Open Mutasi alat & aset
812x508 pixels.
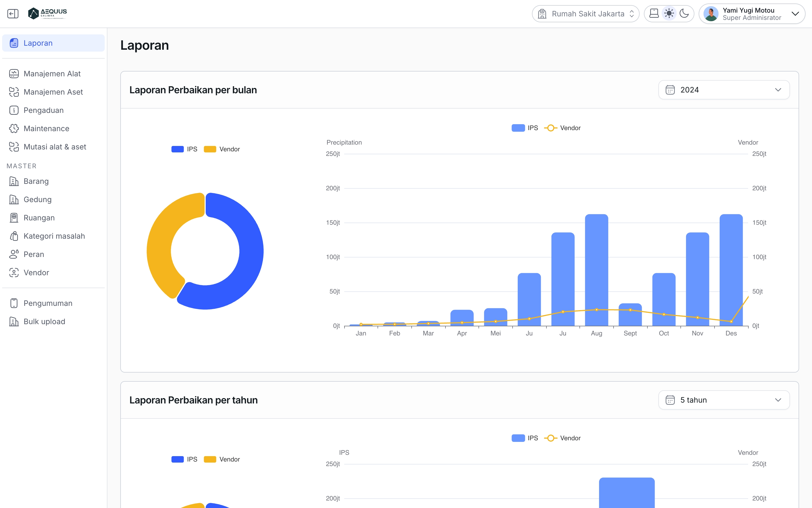coord(53,147)
